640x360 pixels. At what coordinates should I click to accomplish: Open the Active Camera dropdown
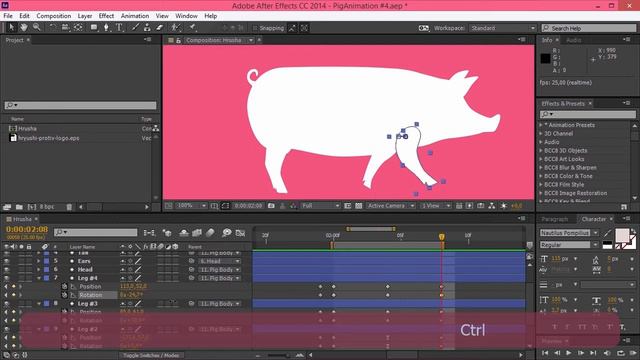tap(391, 206)
